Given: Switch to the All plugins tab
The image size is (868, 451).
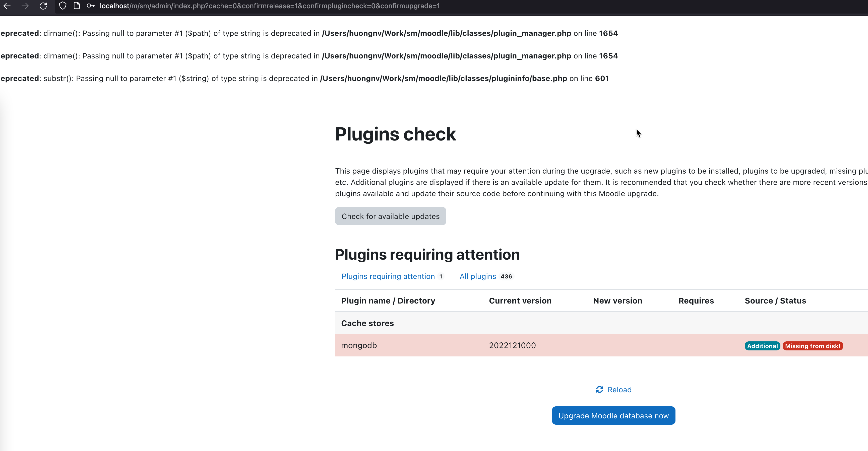Looking at the screenshot, I should click(x=486, y=276).
